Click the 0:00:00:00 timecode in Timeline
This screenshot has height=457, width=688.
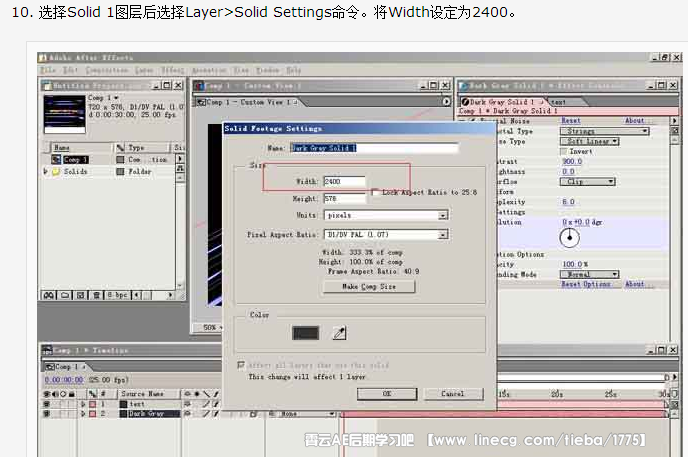click(x=64, y=380)
